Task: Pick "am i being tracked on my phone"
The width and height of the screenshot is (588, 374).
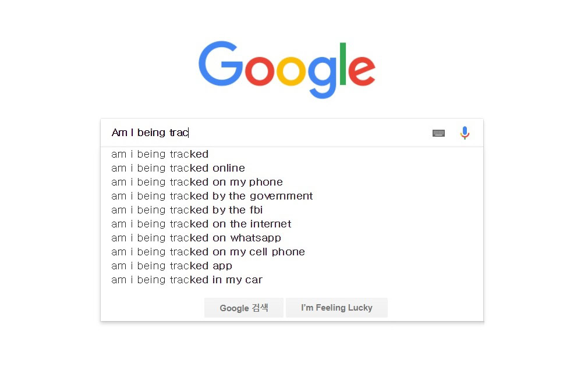Action: [197, 182]
